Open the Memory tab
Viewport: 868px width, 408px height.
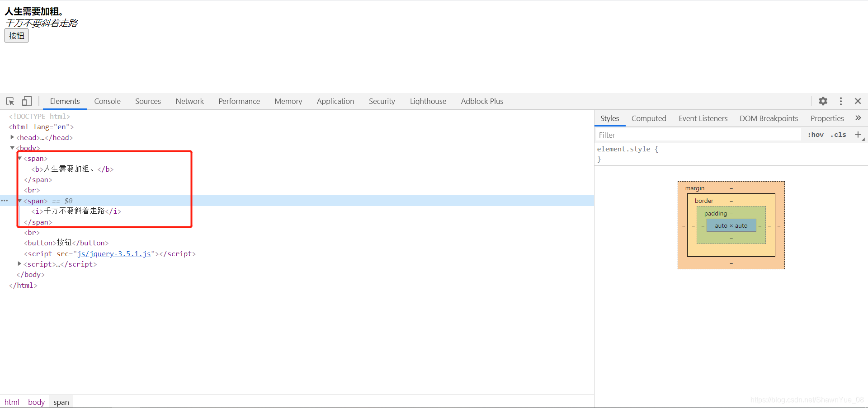pyautogui.click(x=288, y=101)
